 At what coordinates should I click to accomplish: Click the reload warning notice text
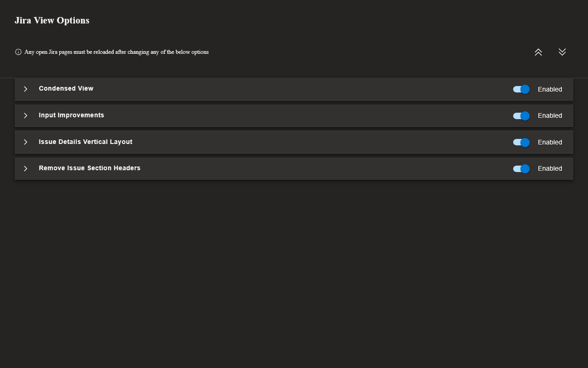117,52
